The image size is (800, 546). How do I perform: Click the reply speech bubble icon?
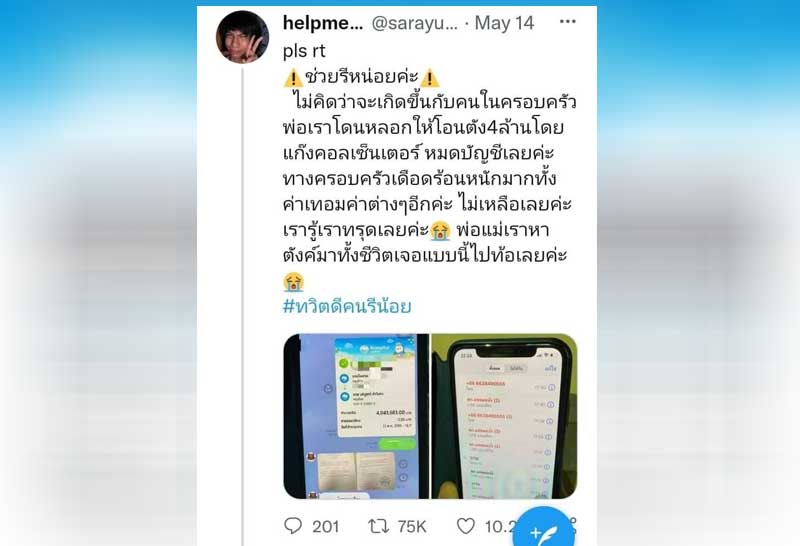293,526
